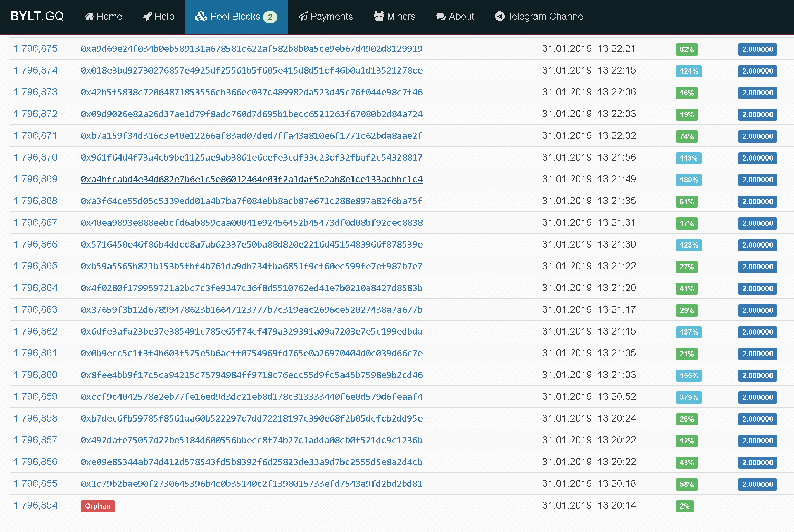Click the chat bubbles About icon

click(441, 16)
